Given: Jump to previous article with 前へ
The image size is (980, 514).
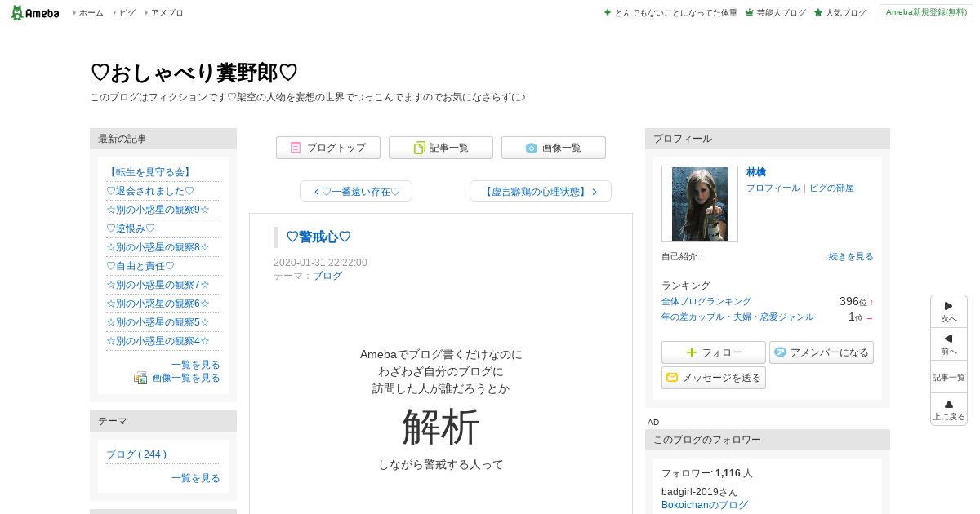Looking at the screenshot, I should click(949, 344).
